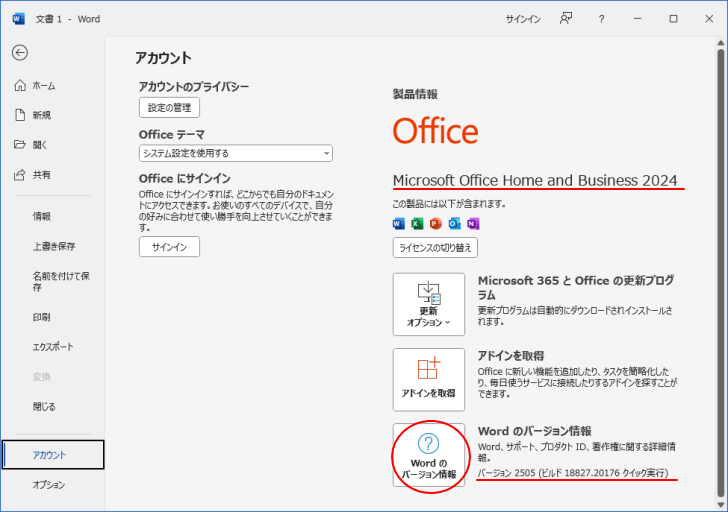Click the サインイン button under Office にサインイン
728x512 pixels.
(x=169, y=247)
